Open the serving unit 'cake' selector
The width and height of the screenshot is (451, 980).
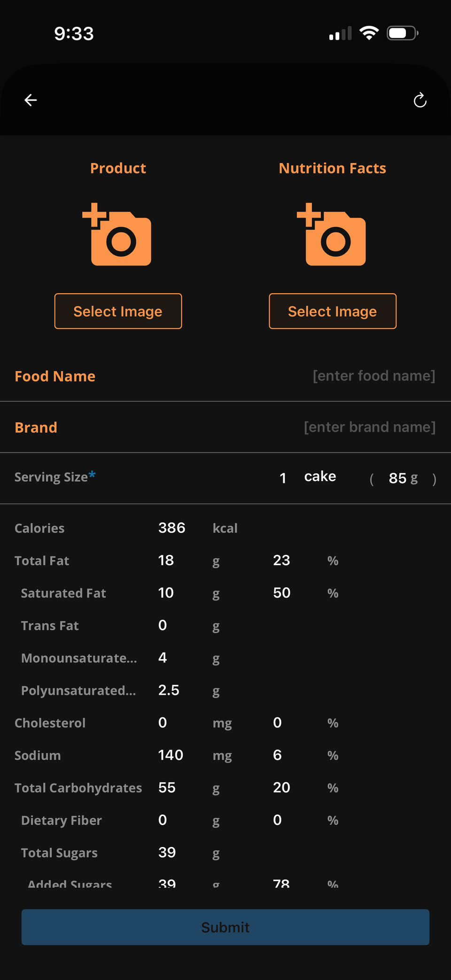click(x=320, y=477)
